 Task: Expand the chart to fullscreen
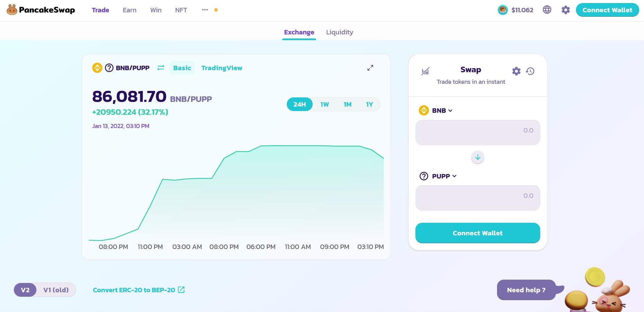(370, 68)
